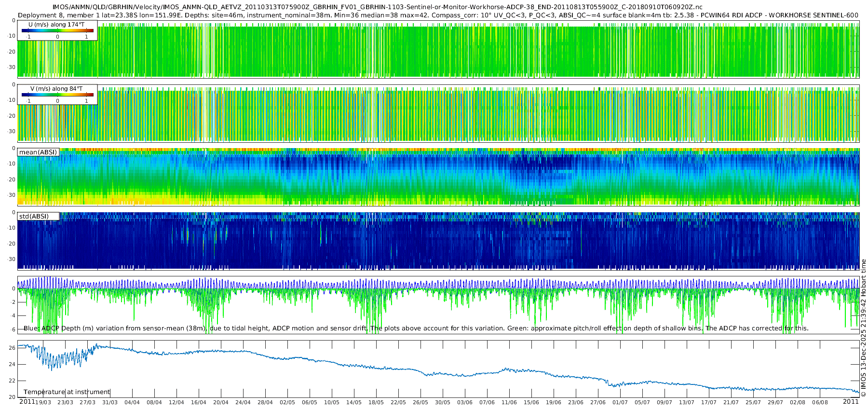868x410 pixels.
Task: Click the IMOS copyright timestamp text
Action: (x=864, y=328)
